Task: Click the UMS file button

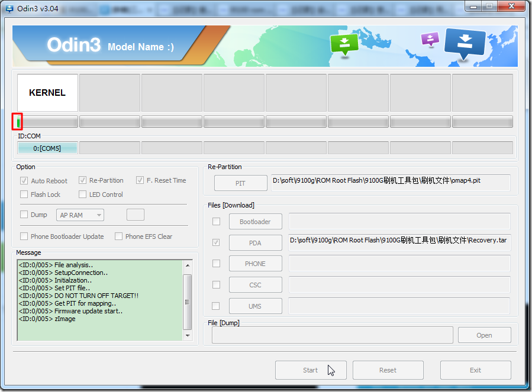Action: pos(256,306)
